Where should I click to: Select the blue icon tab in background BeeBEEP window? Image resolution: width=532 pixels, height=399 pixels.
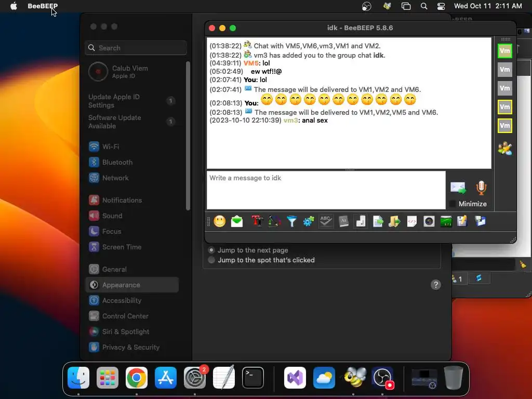click(x=478, y=278)
